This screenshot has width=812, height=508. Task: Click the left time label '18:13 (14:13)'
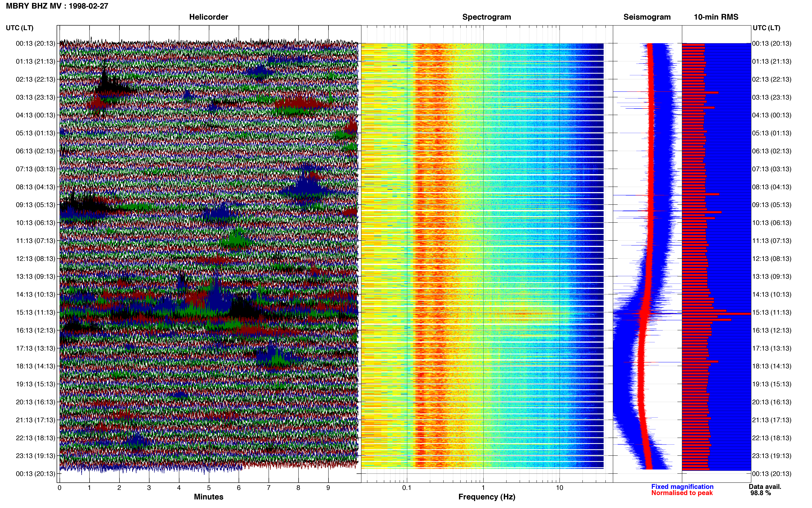tap(36, 366)
